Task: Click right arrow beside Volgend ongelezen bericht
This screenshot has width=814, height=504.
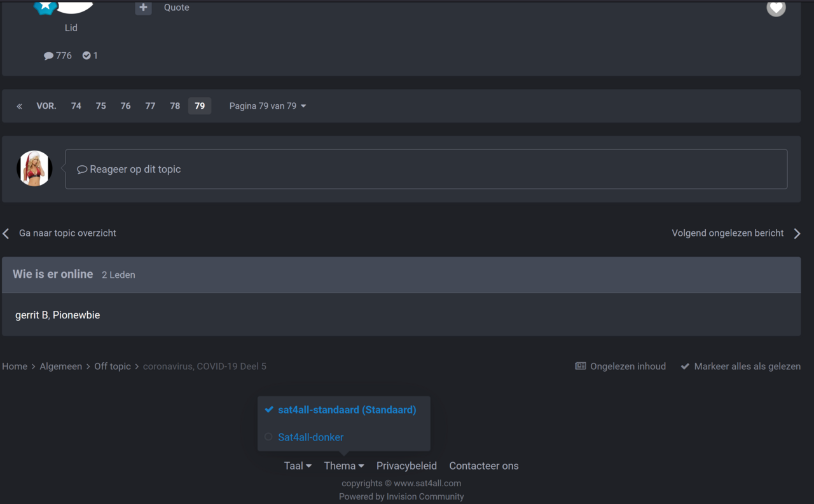Action: pyautogui.click(x=797, y=233)
